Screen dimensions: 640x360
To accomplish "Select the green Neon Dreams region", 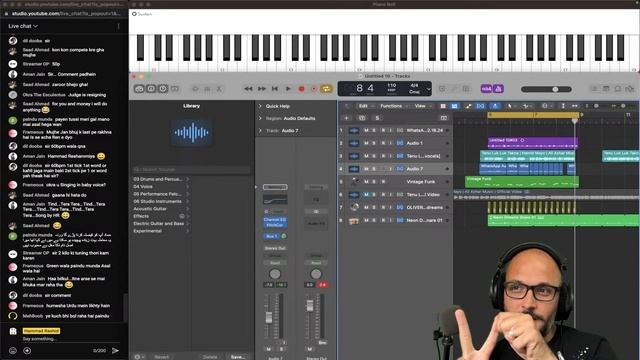I will (x=564, y=220).
